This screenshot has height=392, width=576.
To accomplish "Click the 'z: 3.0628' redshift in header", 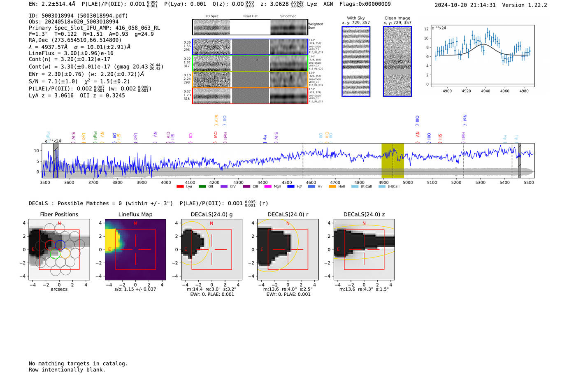I will [x=274, y=4].
